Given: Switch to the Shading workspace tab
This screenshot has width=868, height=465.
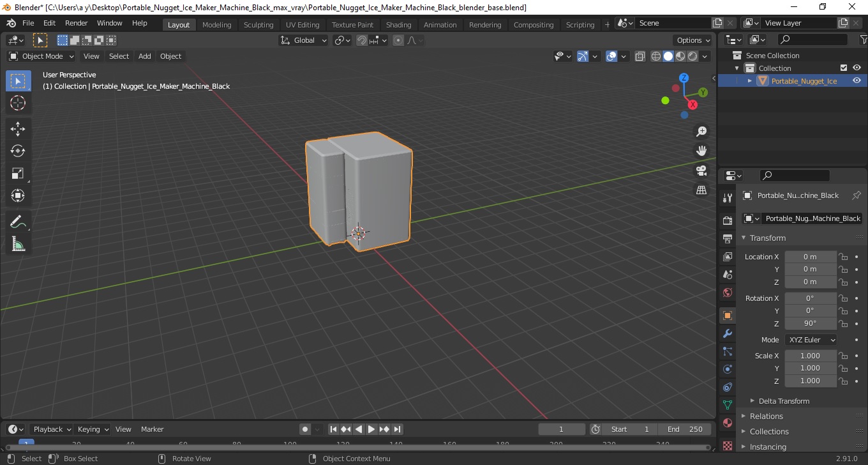Looking at the screenshot, I should coord(398,24).
